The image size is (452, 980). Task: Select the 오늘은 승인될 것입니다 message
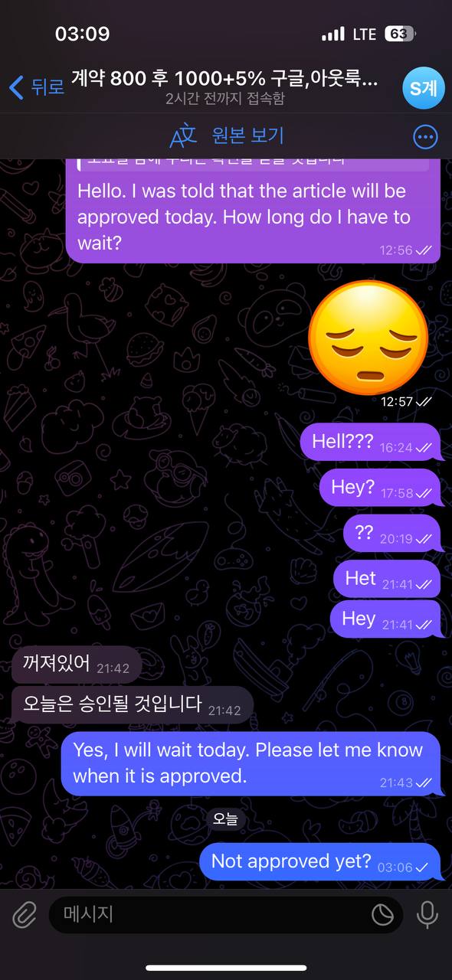[132, 704]
